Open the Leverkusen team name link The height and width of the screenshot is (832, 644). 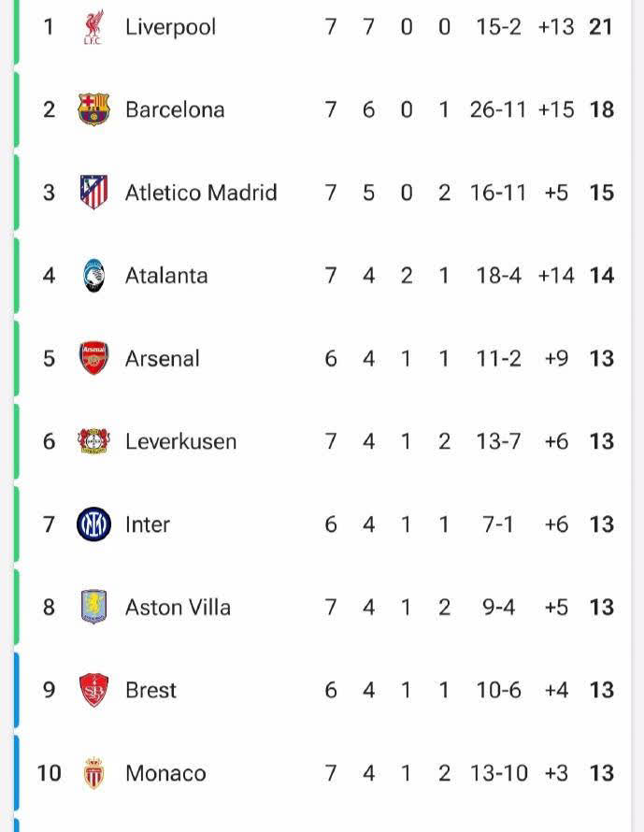click(180, 441)
